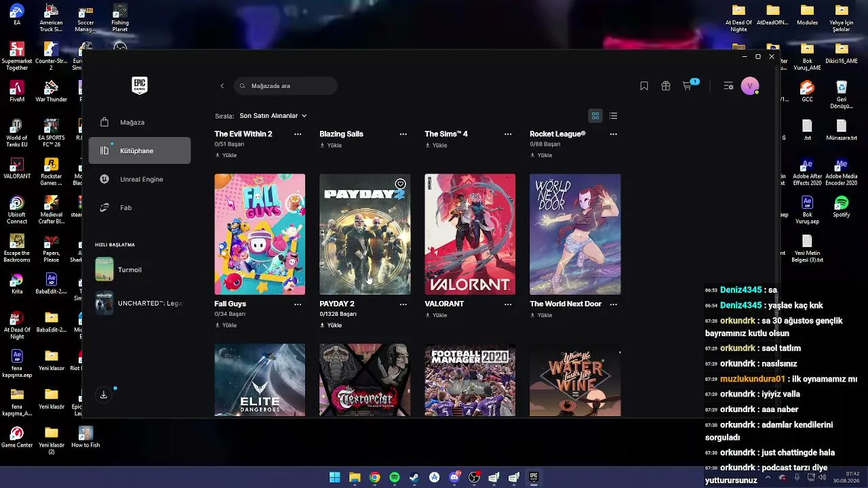
Task: Open OBS Studio from the taskbar
Action: pos(474,478)
